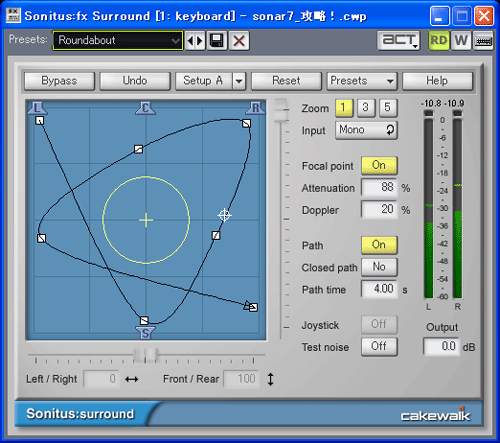This screenshot has width=500, height=443.
Task: Set Zoom level to 1
Action: 344,108
